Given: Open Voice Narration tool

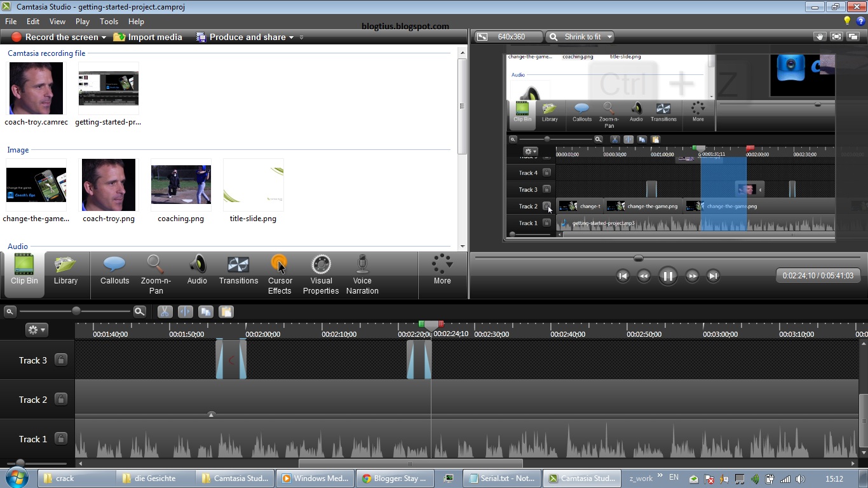Looking at the screenshot, I should point(362,274).
